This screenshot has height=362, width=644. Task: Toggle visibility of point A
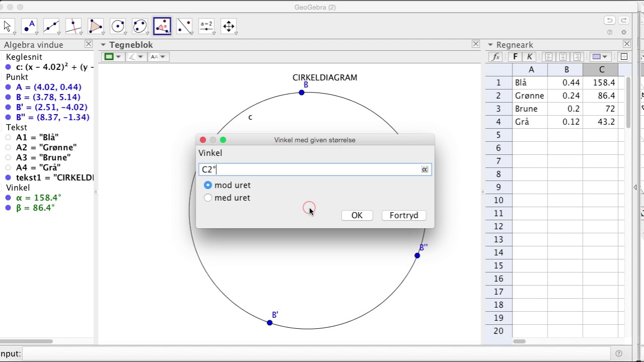(9, 87)
